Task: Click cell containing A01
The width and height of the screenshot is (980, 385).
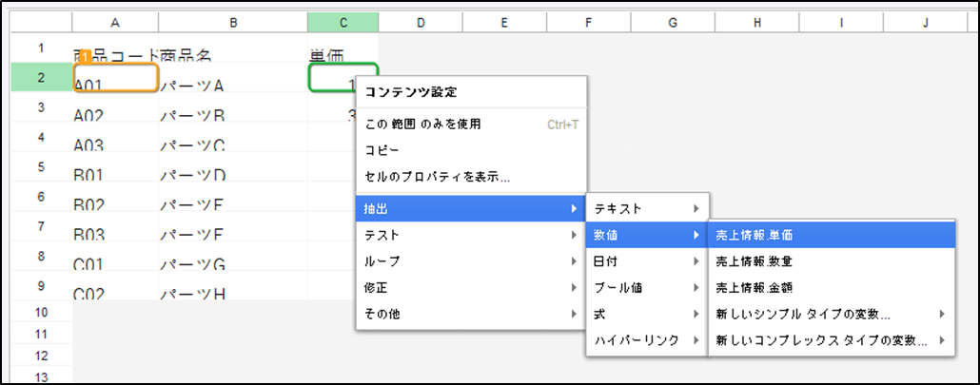Action: pyautogui.click(x=115, y=77)
